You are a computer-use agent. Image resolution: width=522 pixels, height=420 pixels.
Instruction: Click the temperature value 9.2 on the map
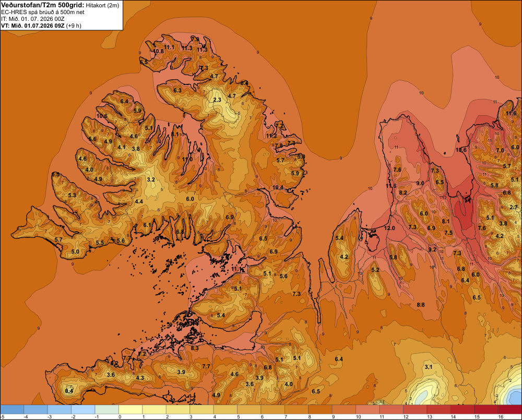tap(432, 249)
